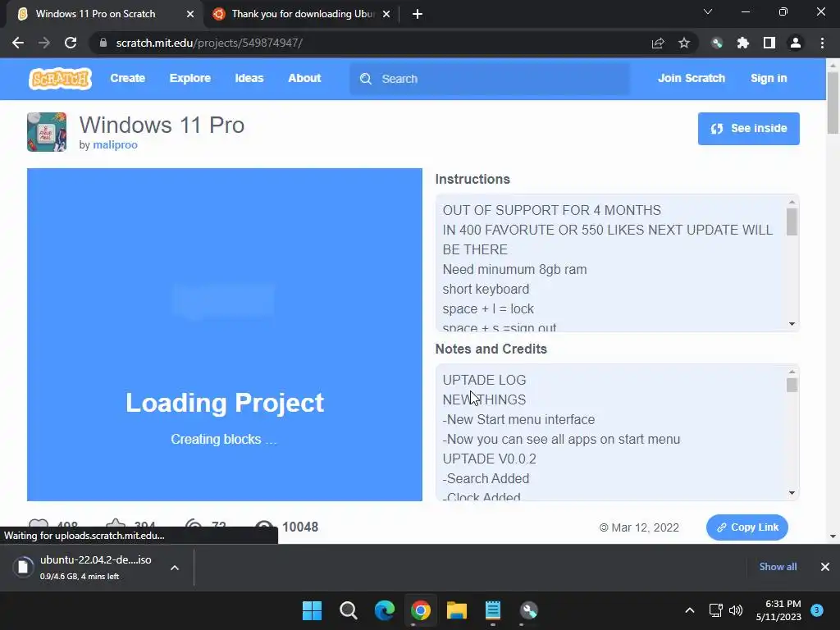
Task: Go back using the browser back arrow
Action: pos(18,43)
